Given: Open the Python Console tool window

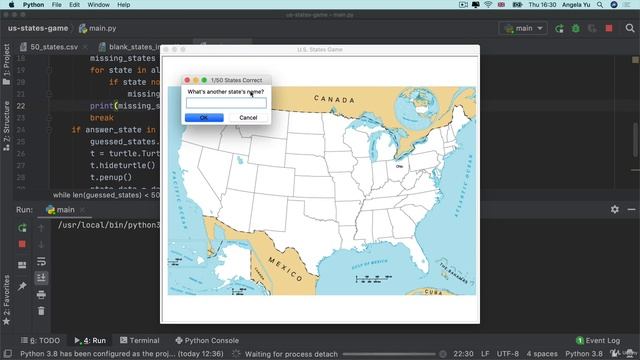Looking at the screenshot, I should [x=207, y=340].
